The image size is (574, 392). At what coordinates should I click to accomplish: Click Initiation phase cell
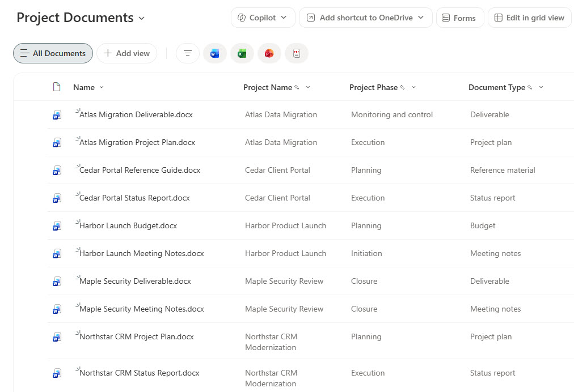(366, 254)
